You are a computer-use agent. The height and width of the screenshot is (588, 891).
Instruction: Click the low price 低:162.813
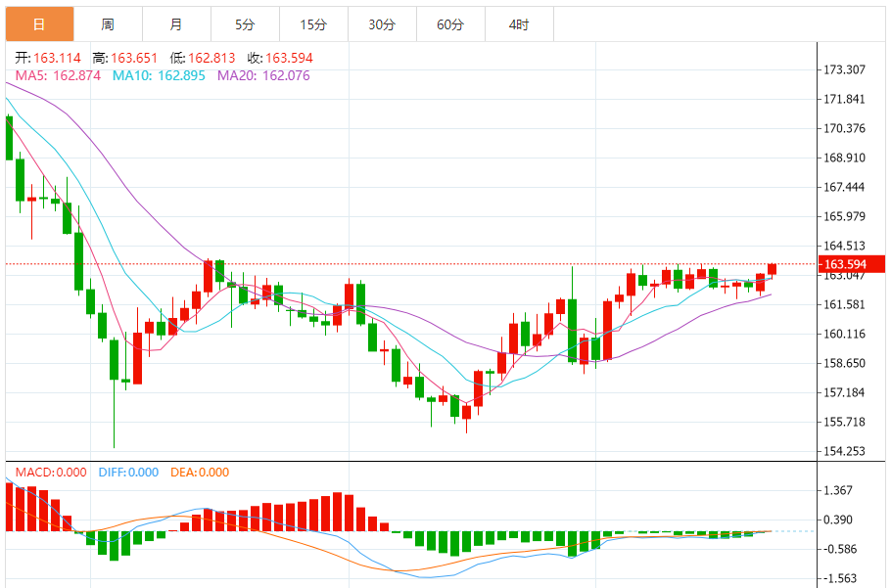[x=203, y=58]
